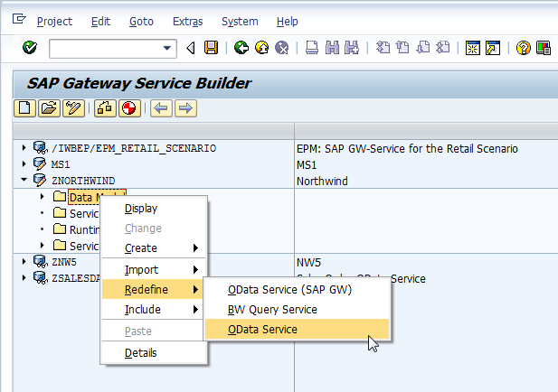Click the Generate Runtime Objects icon
The width and height of the screenshot is (558, 392).
[x=105, y=108]
